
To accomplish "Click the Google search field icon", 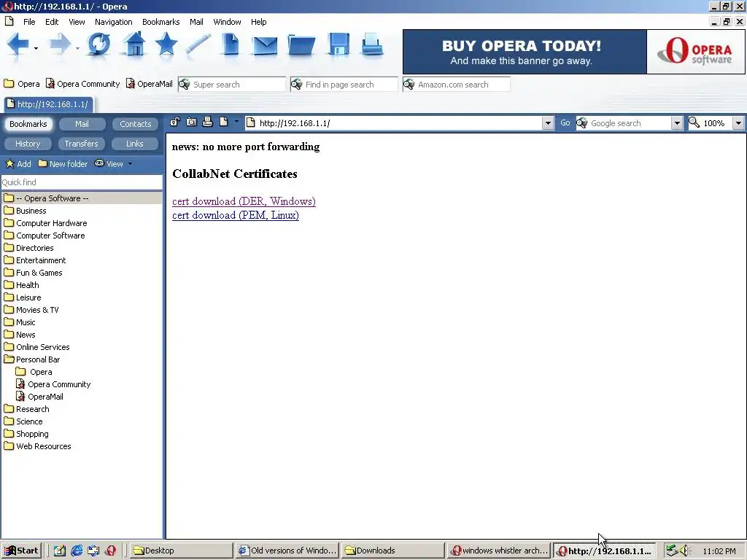I will pyautogui.click(x=582, y=122).
